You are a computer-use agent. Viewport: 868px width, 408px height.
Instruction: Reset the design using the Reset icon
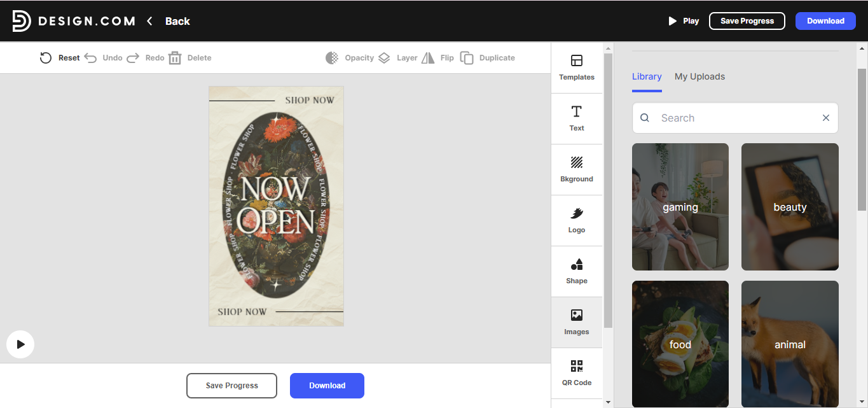pos(46,58)
